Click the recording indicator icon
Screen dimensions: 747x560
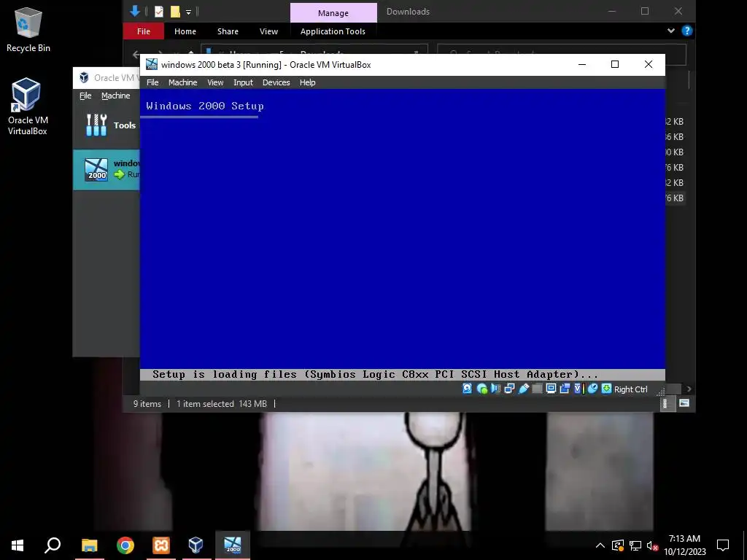565,389
